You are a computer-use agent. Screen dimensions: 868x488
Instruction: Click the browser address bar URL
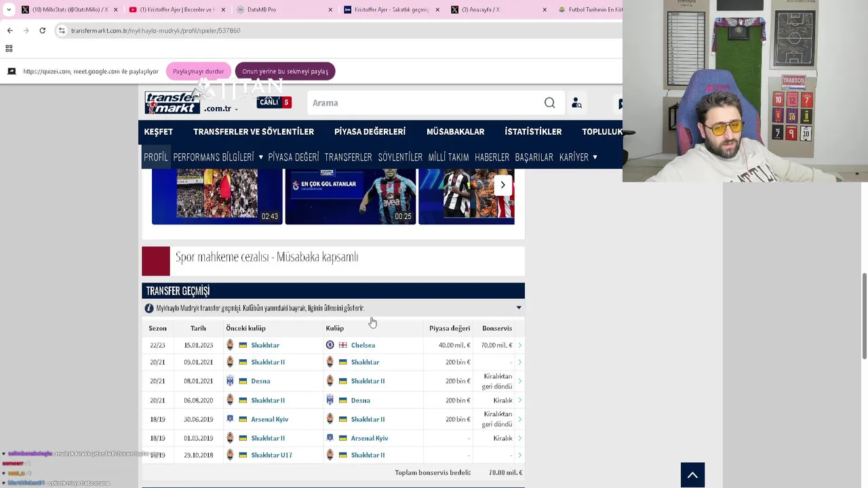[x=155, y=30]
